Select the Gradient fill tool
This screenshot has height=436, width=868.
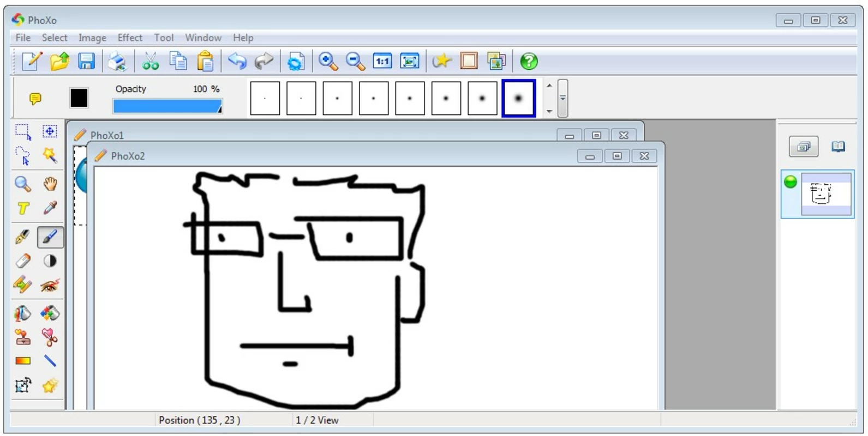tap(23, 361)
